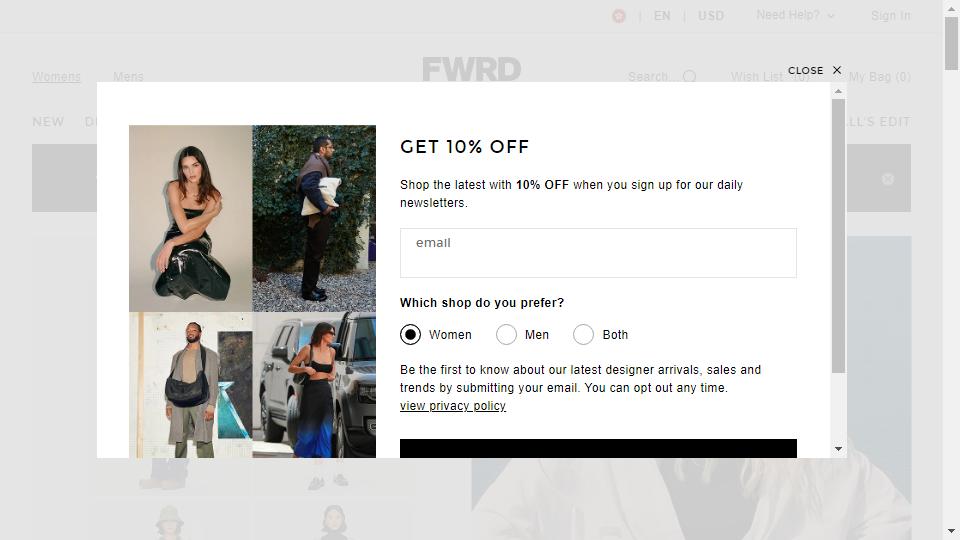Click Sign In link
This screenshot has height=540, width=960.
(x=891, y=16)
